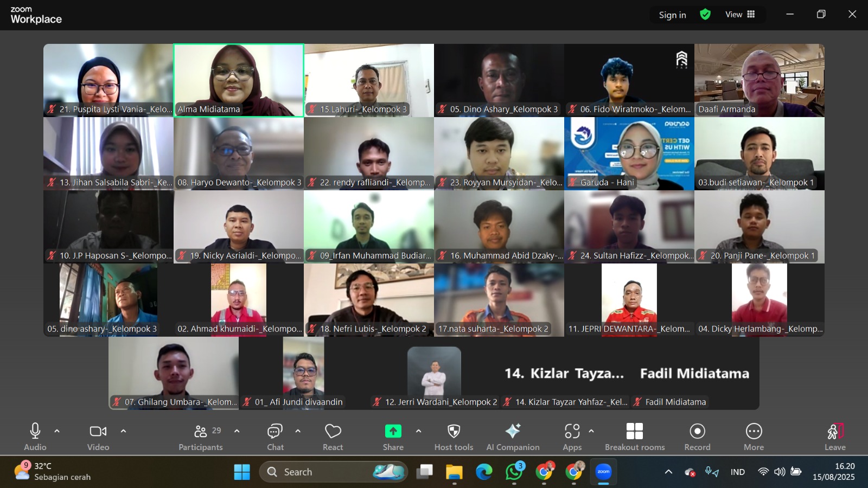Open the More options menu

[x=754, y=432]
